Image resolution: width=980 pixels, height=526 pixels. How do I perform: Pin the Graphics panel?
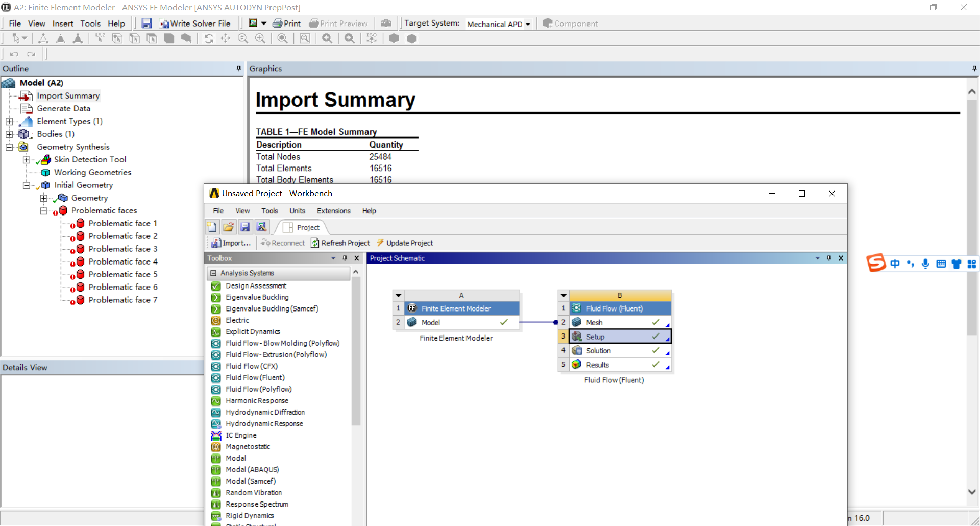pyautogui.click(x=974, y=68)
